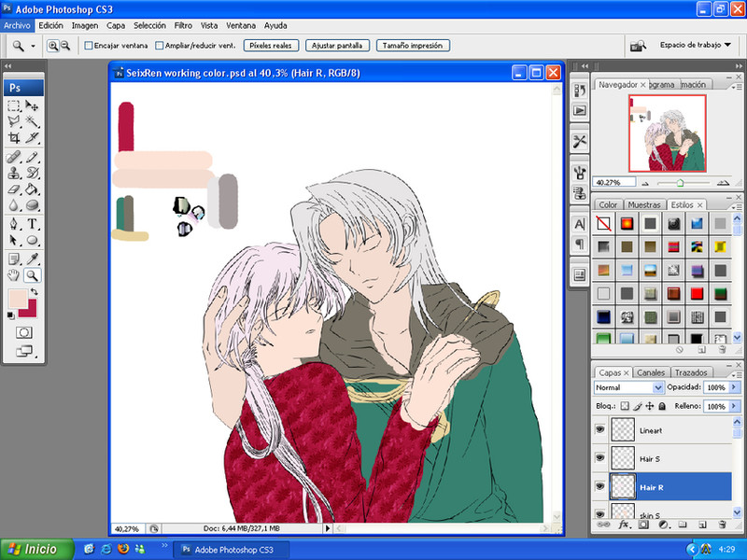The image size is (747, 560).
Task: Add a layer mask
Action: [643, 525]
